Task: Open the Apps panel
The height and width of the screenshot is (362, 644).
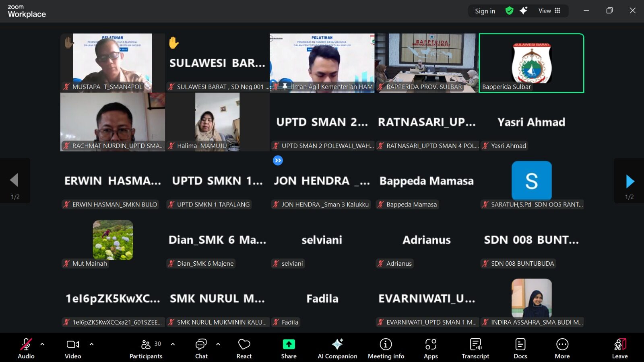Action: pyautogui.click(x=430, y=348)
